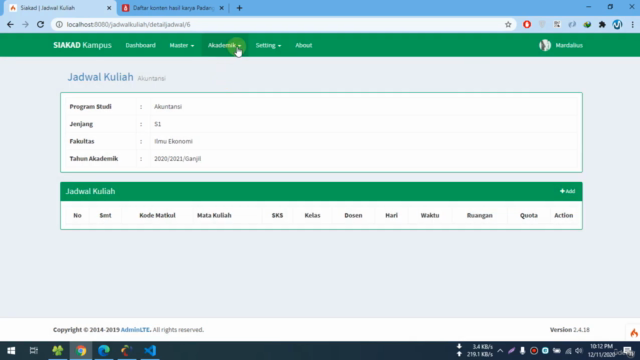The image size is (640, 360).
Task: Click the SIAKAD Kampus brand logo
Action: point(82,45)
